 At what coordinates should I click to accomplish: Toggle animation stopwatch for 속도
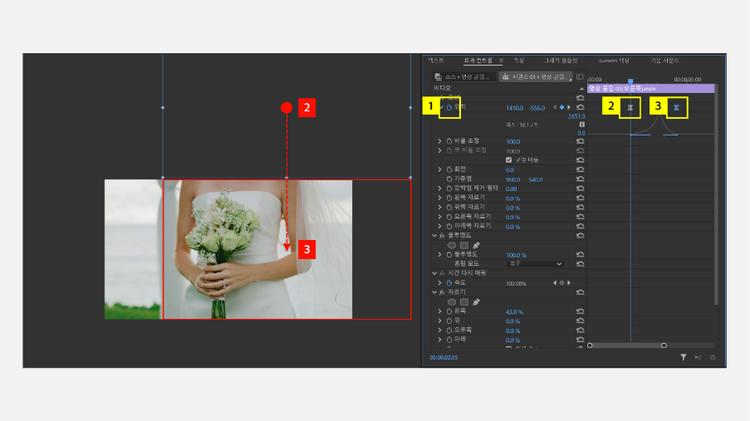449,283
